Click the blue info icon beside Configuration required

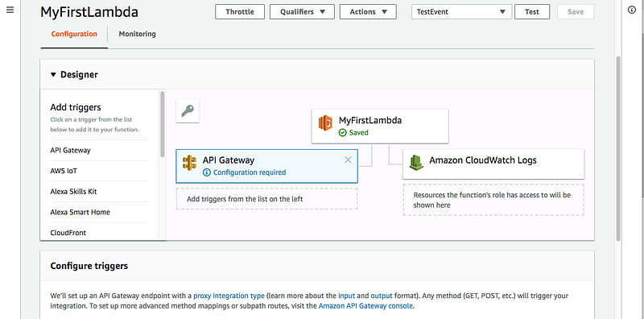tap(207, 172)
